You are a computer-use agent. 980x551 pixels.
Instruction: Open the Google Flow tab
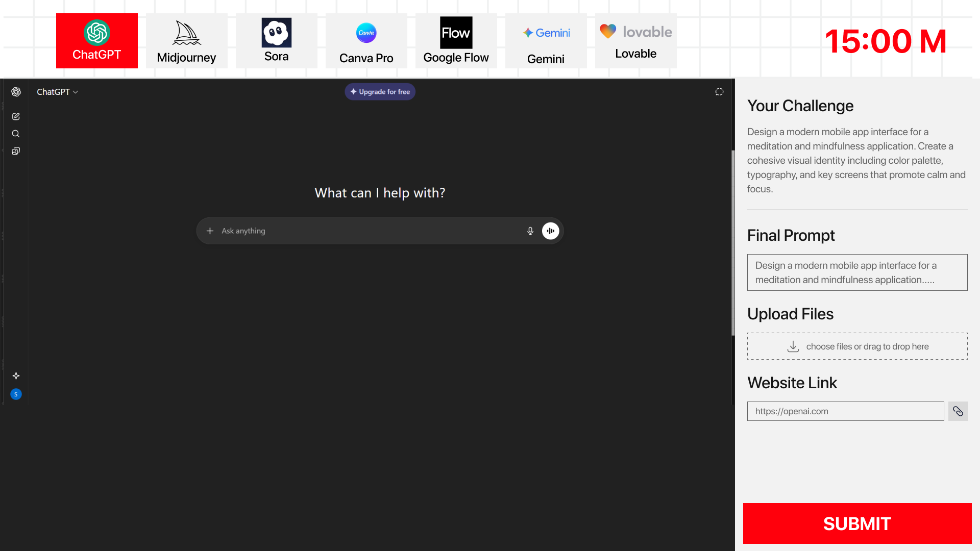coord(456,41)
